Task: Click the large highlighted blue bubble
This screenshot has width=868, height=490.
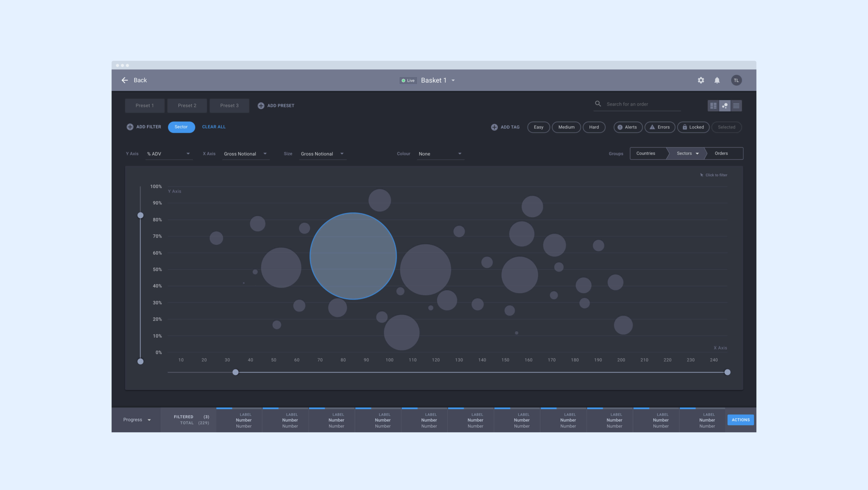Action: point(353,256)
